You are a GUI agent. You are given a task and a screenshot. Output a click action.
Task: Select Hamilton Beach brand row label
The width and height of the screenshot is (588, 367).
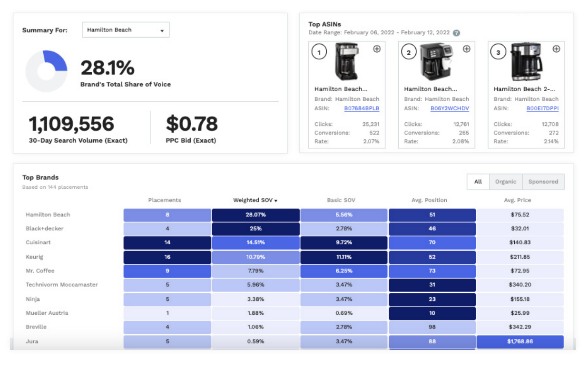point(48,215)
